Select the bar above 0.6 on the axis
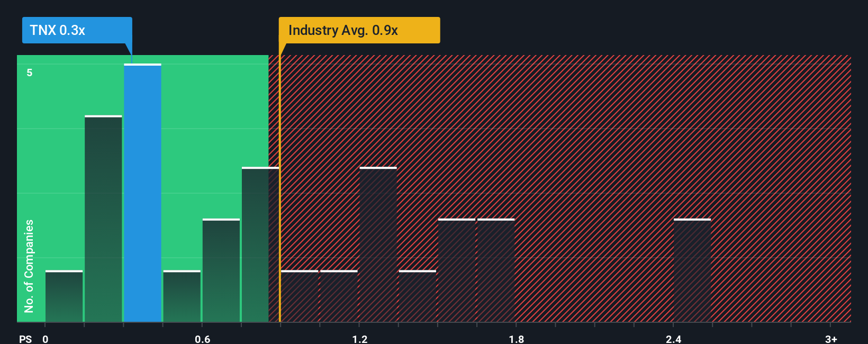 (x=221, y=270)
